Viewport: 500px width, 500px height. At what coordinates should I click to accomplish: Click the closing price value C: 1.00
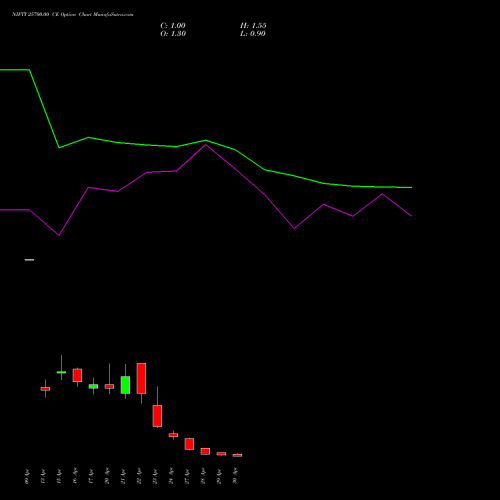pyautogui.click(x=173, y=26)
